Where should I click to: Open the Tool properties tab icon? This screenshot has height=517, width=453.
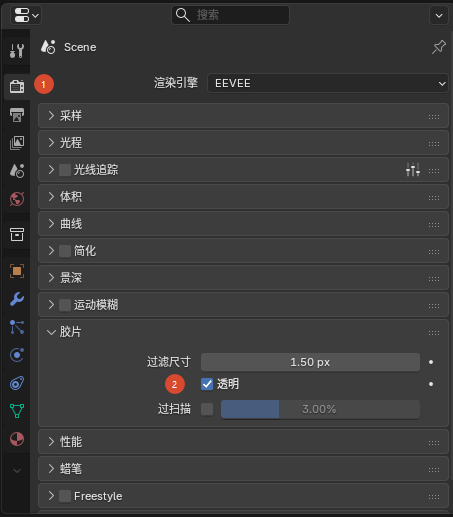click(17, 51)
